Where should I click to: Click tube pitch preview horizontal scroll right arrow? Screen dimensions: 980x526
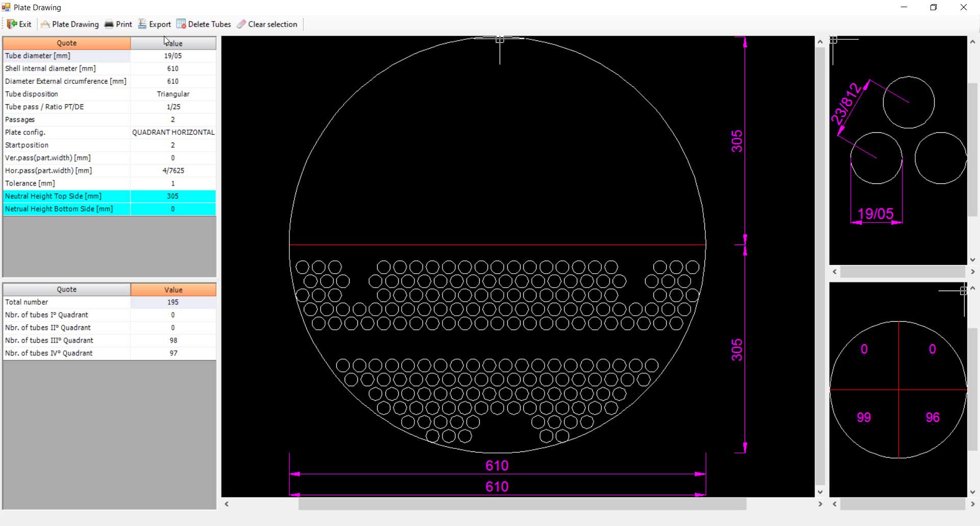[973, 272]
